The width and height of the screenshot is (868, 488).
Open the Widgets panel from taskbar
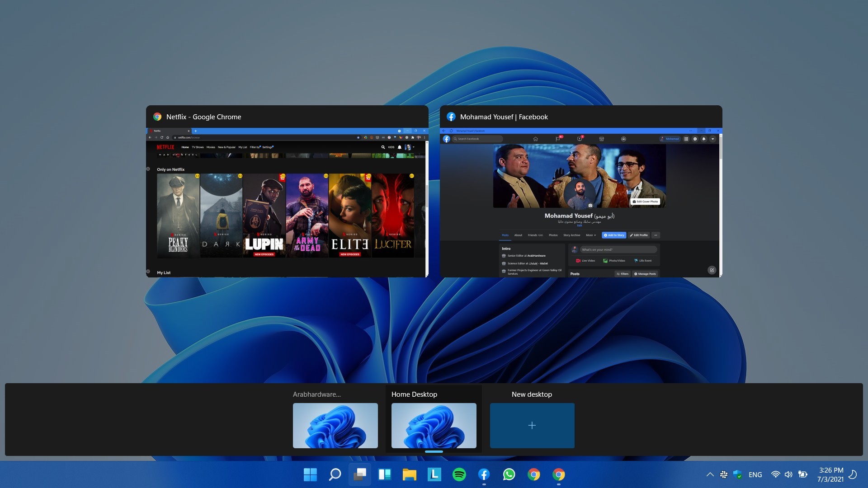pyautogui.click(x=385, y=474)
